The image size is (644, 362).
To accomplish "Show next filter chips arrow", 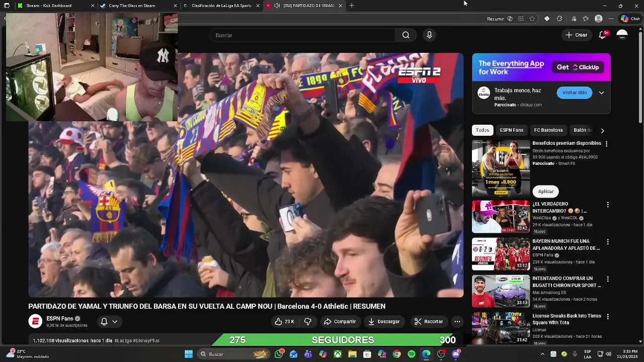I will (602, 130).
